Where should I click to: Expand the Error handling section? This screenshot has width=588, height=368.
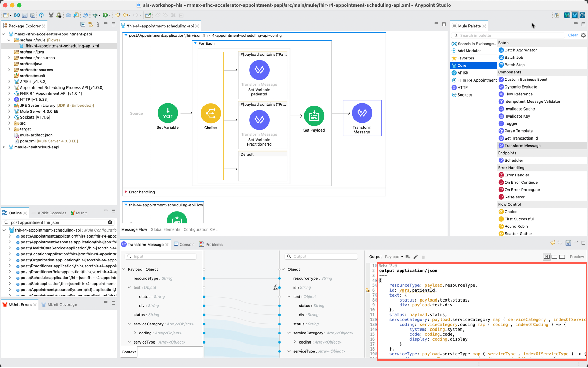click(126, 192)
